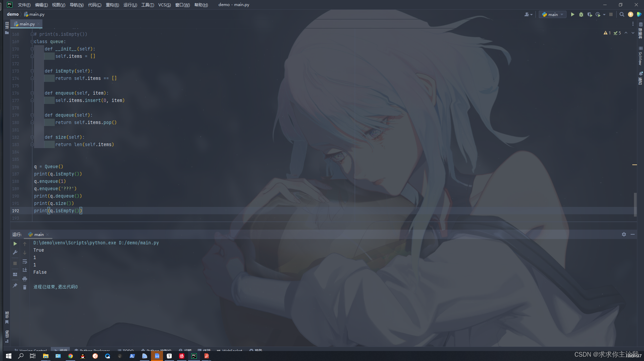Screen dimensions: 644x361
Task: Click the stop square in the Run panel
Action: click(15, 263)
